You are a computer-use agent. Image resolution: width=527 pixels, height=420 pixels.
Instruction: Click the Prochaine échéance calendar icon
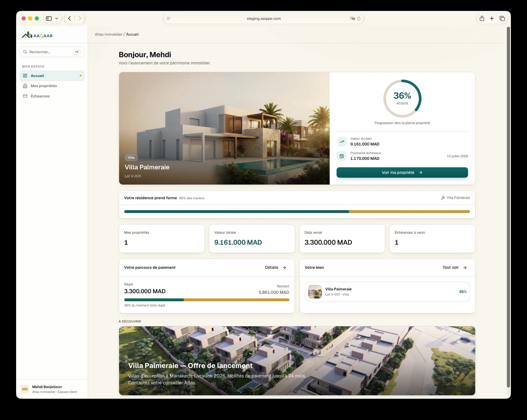point(342,156)
